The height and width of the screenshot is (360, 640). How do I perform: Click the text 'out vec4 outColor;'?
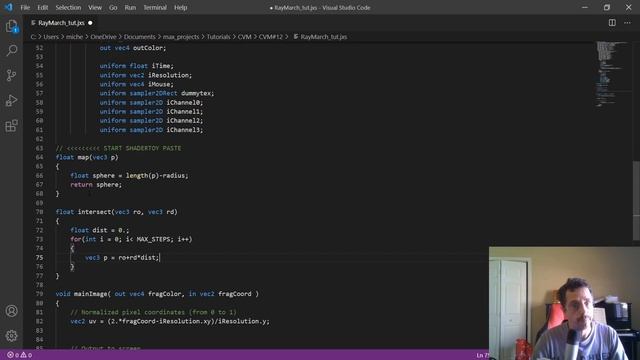tap(133, 48)
